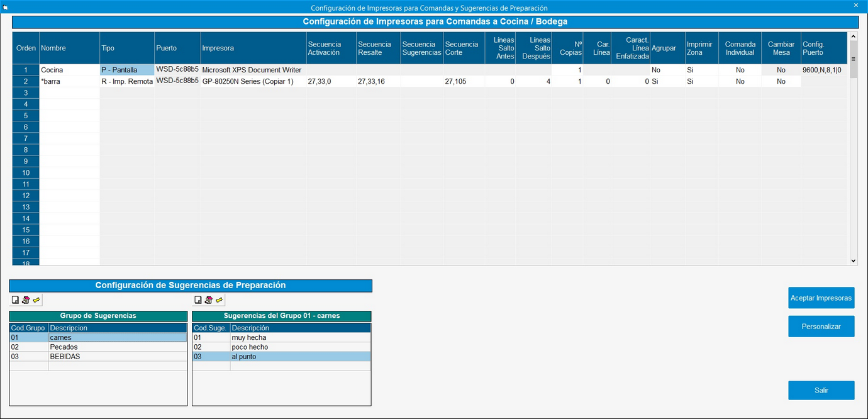Toggle the Cambiar Mesa value for Cocina row
Viewport: 868px width, 419px height.
coord(781,70)
